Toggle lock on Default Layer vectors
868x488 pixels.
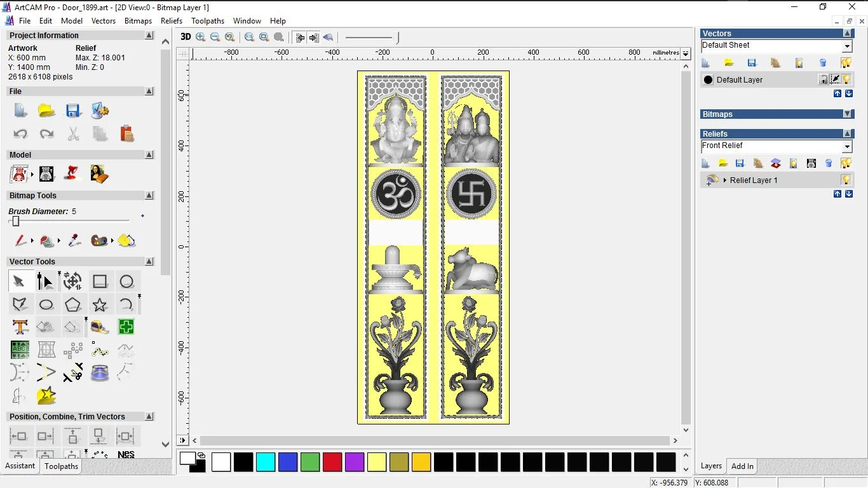(824, 79)
